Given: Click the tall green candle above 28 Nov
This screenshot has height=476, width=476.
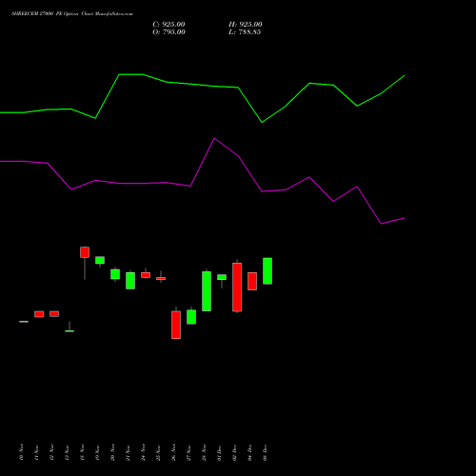Looking at the screenshot, I should [x=207, y=291].
